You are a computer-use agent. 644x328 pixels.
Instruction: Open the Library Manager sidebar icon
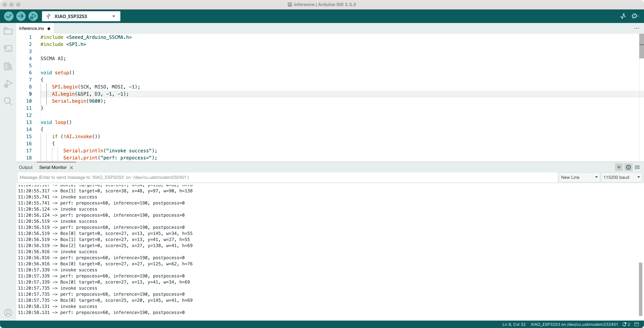(x=8, y=66)
